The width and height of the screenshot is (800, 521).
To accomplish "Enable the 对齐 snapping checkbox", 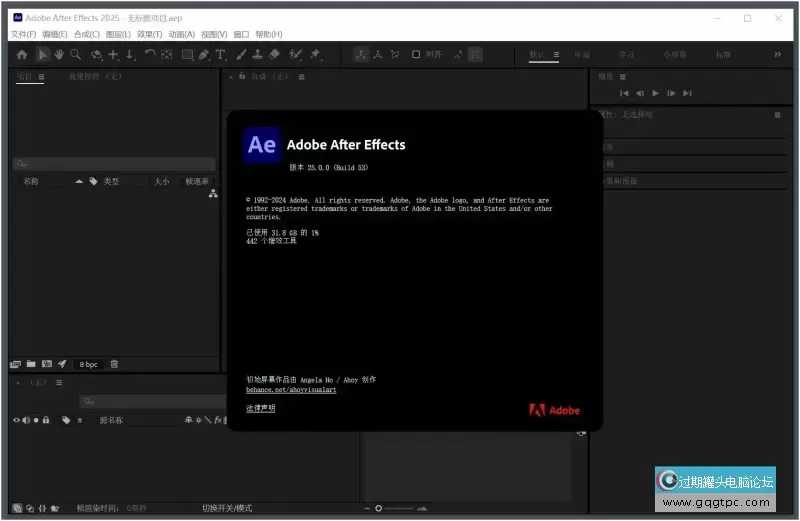I will coord(416,55).
